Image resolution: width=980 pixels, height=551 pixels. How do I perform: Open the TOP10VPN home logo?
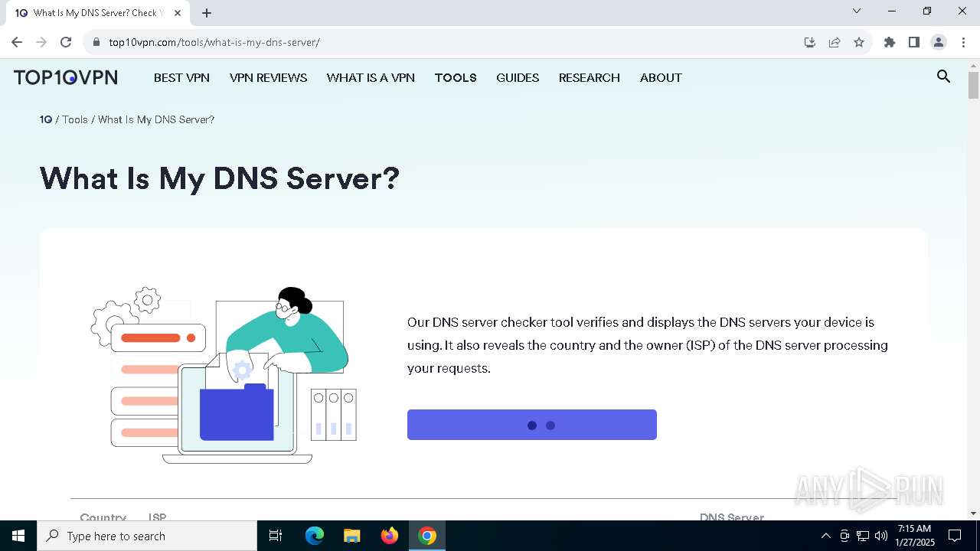(66, 77)
